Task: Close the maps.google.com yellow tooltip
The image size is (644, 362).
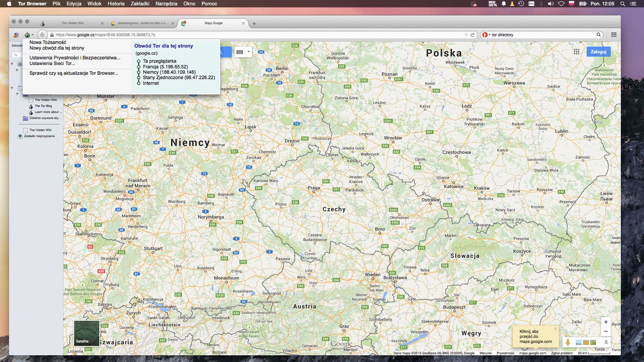Action: [x=555, y=329]
